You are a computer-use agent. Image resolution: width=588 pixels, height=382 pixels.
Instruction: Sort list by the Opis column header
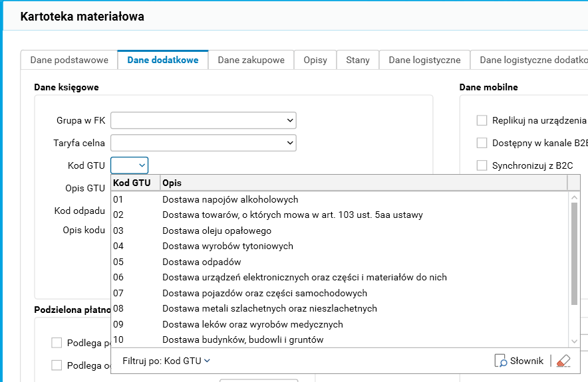coord(363,183)
